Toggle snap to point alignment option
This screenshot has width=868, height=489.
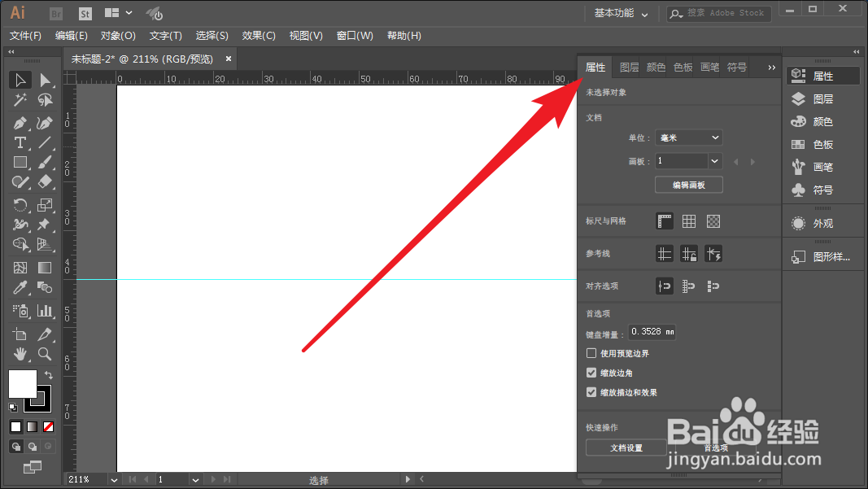point(665,286)
